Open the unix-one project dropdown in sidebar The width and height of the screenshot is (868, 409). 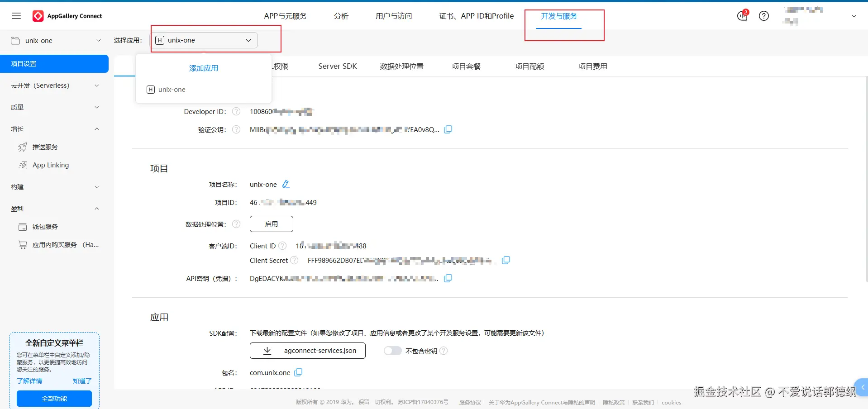tap(55, 41)
